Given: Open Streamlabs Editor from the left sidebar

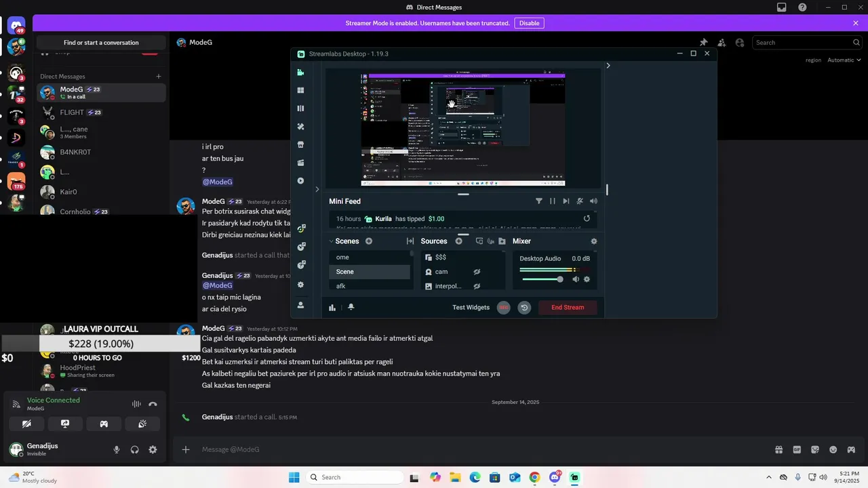Looking at the screenshot, I should click(300, 72).
